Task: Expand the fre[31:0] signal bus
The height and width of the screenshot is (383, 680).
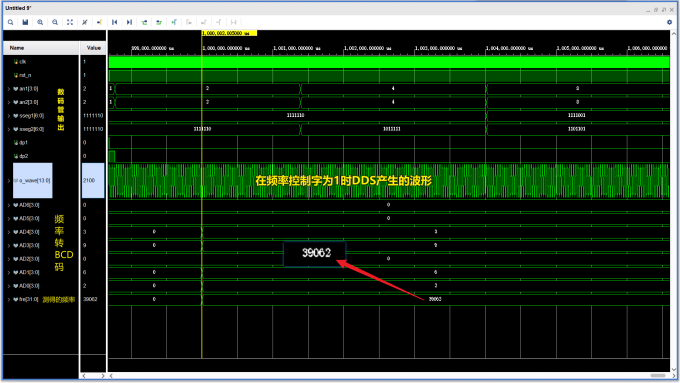Action: [x=9, y=299]
